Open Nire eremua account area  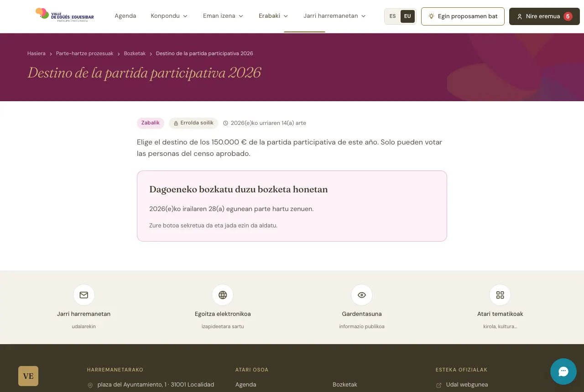544,16
